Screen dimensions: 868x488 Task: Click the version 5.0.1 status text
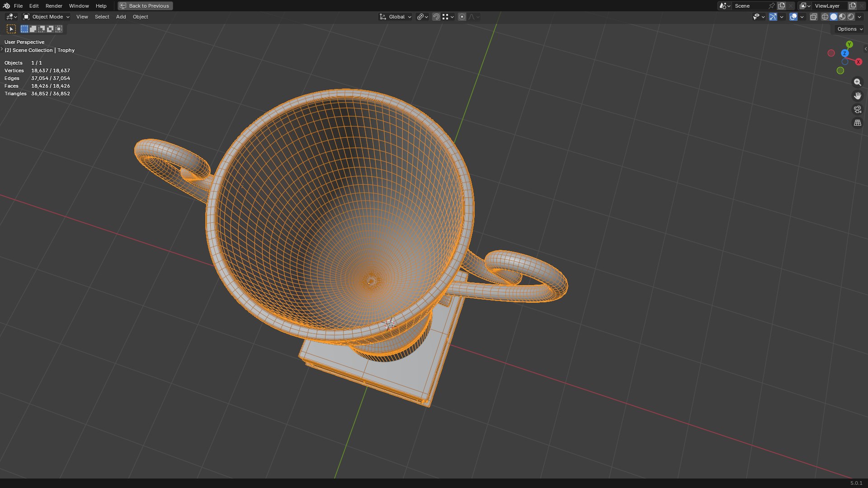click(x=856, y=483)
